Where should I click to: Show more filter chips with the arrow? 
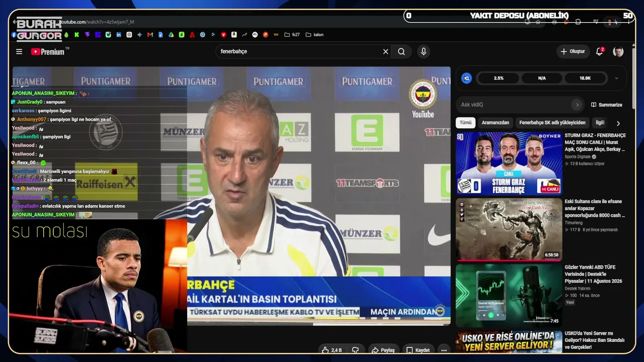(x=618, y=123)
